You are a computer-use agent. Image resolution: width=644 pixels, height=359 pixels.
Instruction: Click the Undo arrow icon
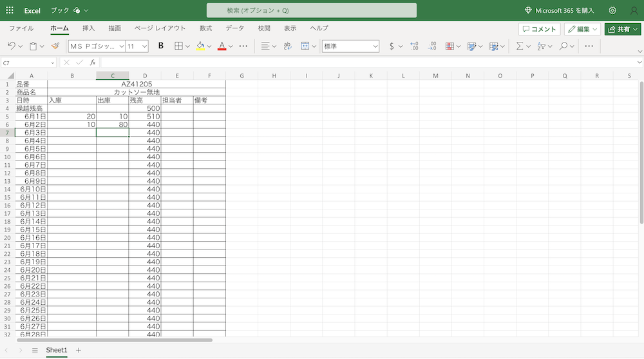(11, 46)
